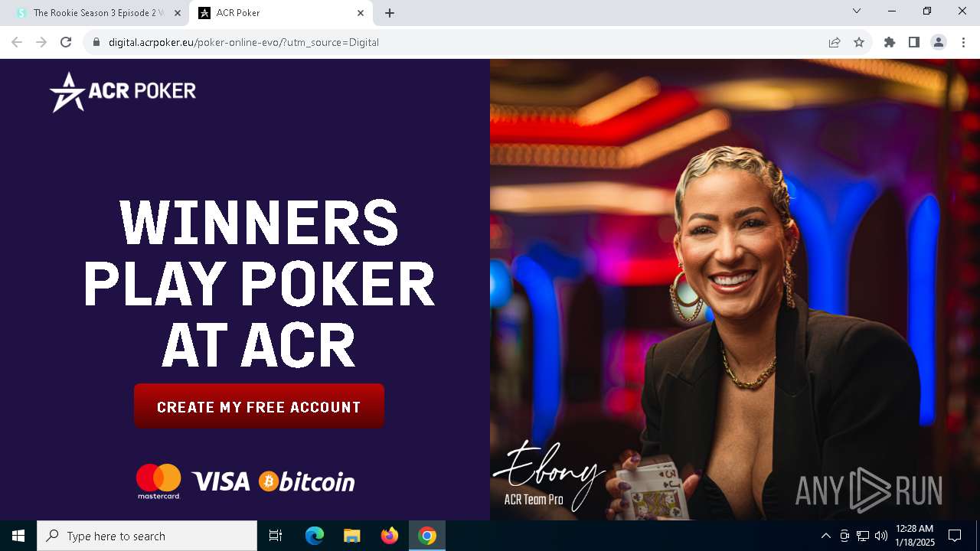Click Create My Free Account button
Screen dimensions: 980x551
[x=259, y=406]
